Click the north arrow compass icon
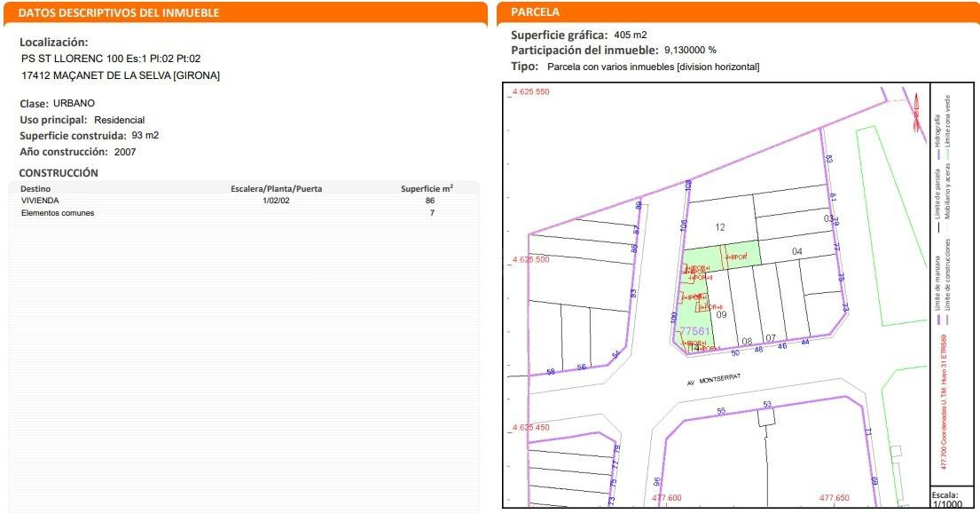980x514 pixels. pos(917,113)
